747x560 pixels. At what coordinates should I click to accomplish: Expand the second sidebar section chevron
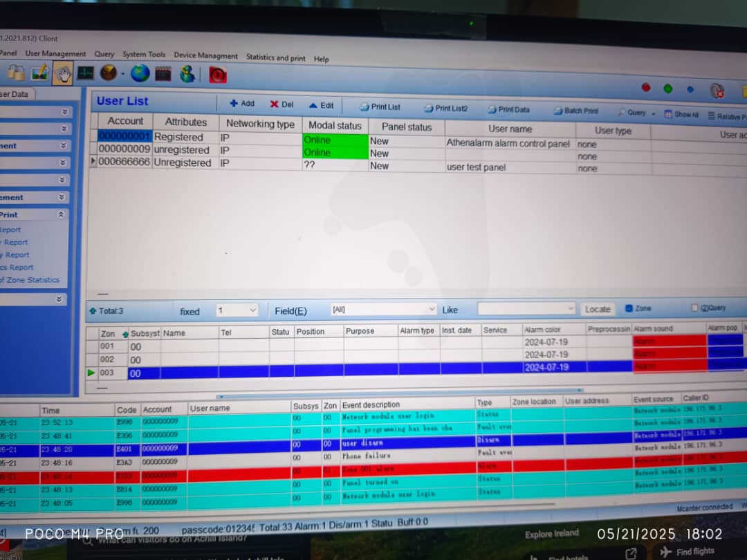64,129
